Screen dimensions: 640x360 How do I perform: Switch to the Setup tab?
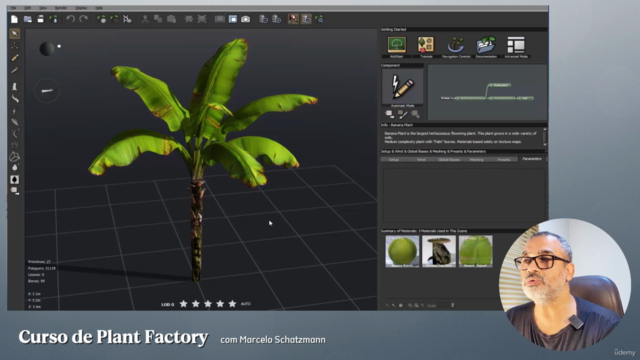click(x=394, y=160)
